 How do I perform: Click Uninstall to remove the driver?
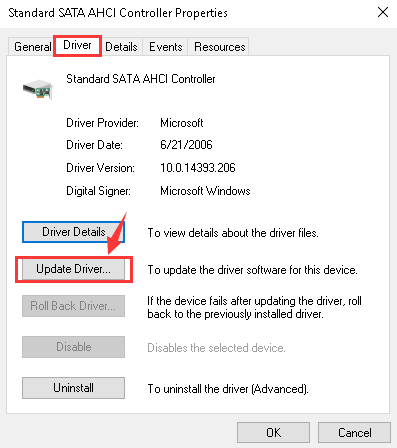73,388
